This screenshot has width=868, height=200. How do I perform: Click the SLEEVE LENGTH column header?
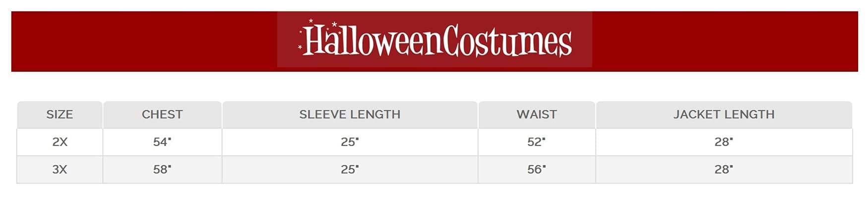pyautogui.click(x=350, y=114)
